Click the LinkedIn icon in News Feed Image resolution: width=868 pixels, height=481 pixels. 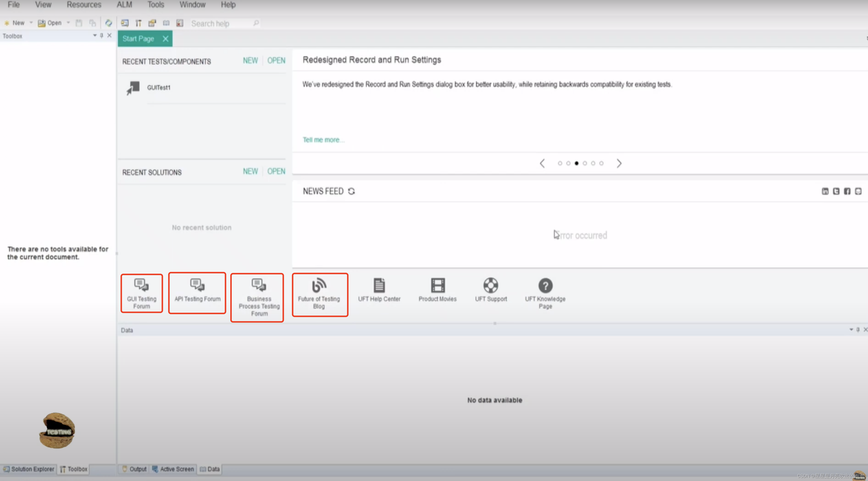(x=825, y=191)
